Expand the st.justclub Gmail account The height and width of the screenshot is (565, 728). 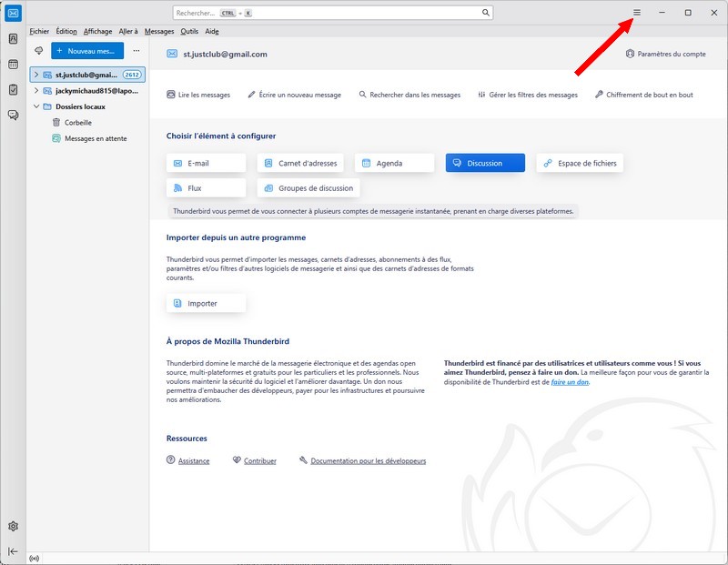tap(36, 75)
